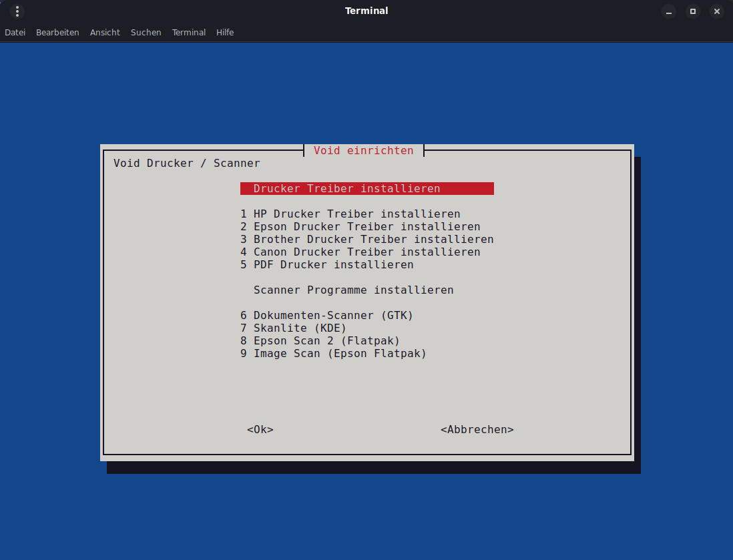Select Dokumenten-Scanner (GTK) entry
Screen dimensions: 733x560
coord(326,316)
